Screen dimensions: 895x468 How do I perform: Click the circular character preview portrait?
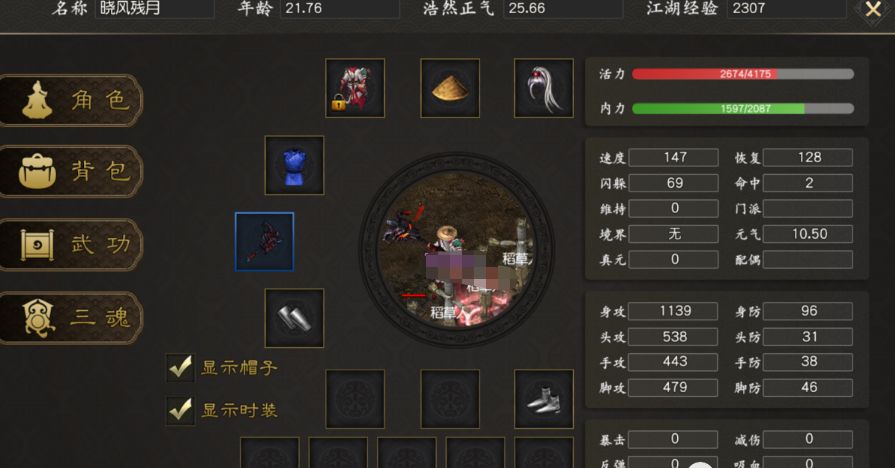[x=455, y=249]
